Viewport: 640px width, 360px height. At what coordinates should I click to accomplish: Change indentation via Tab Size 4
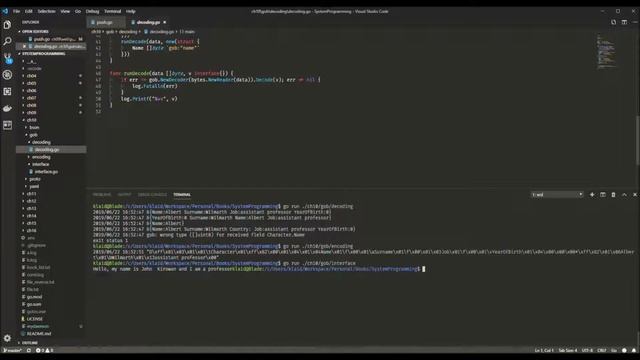(568, 350)
